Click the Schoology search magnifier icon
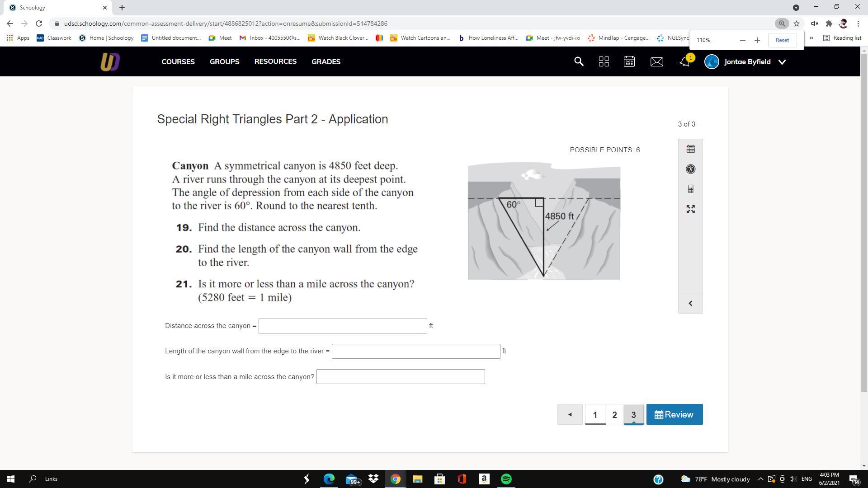Image resolution: width=868 pixels, height=488 pixels. coord(579,61)
